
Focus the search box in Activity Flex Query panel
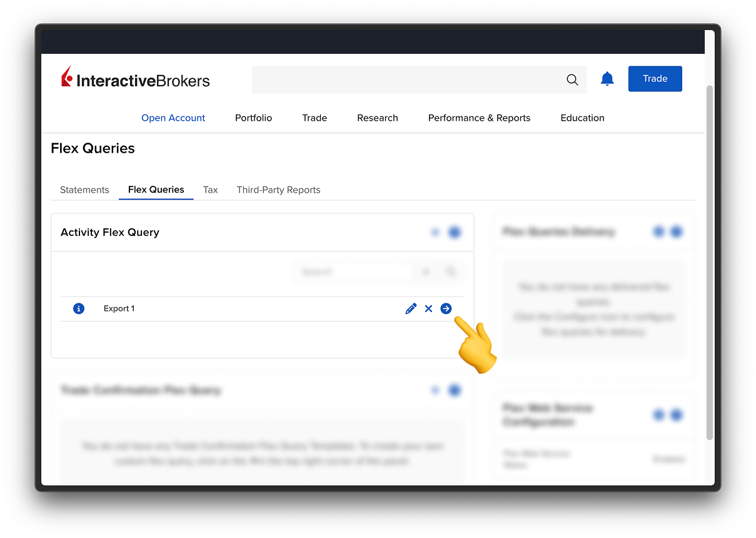click(x=353, y=272)
